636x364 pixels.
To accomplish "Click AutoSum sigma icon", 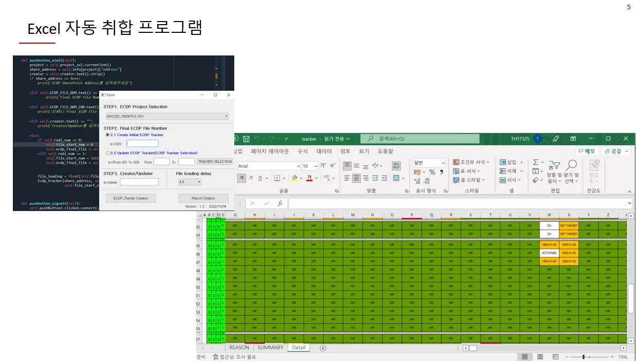I will [535, 162].
